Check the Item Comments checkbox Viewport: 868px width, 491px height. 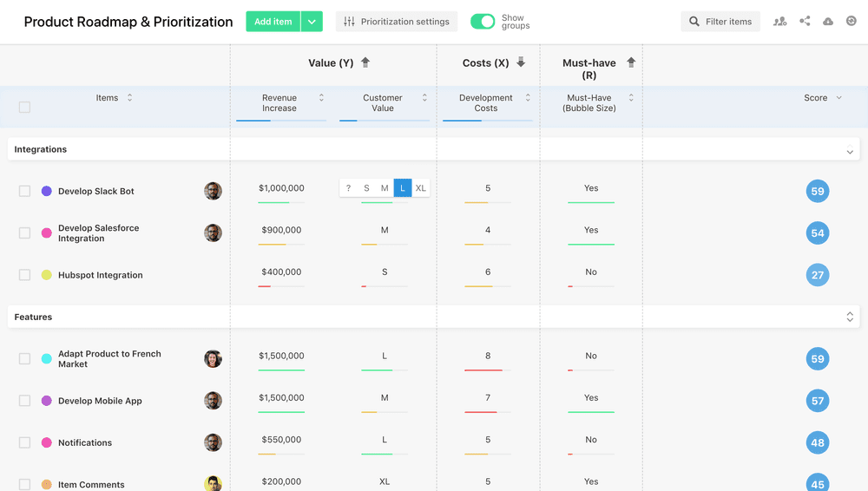coord(24,484)
